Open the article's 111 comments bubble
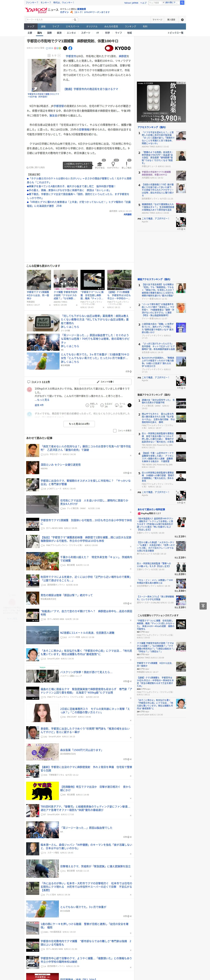Screen dimensions: 210x980 point(50,48)
